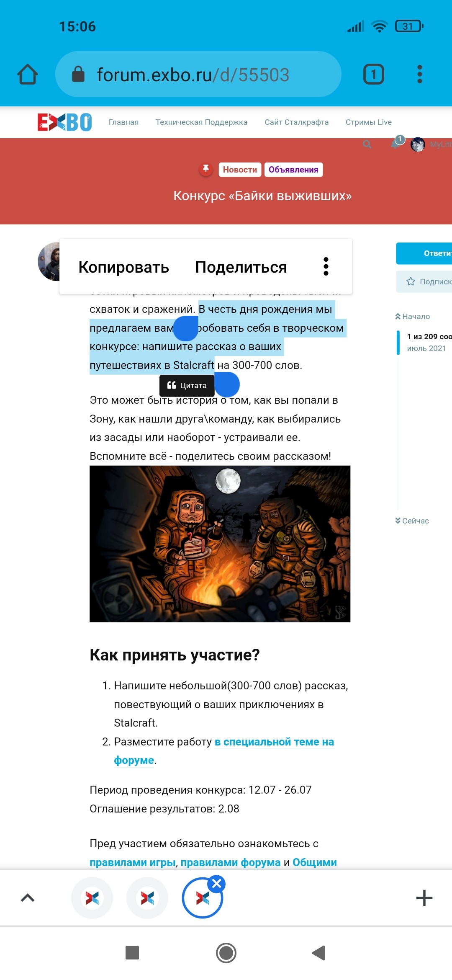Image resolution: width=452 pixels, height=980 pixels.
Task: Click the EXBO logo
Action: click(65, 122)
